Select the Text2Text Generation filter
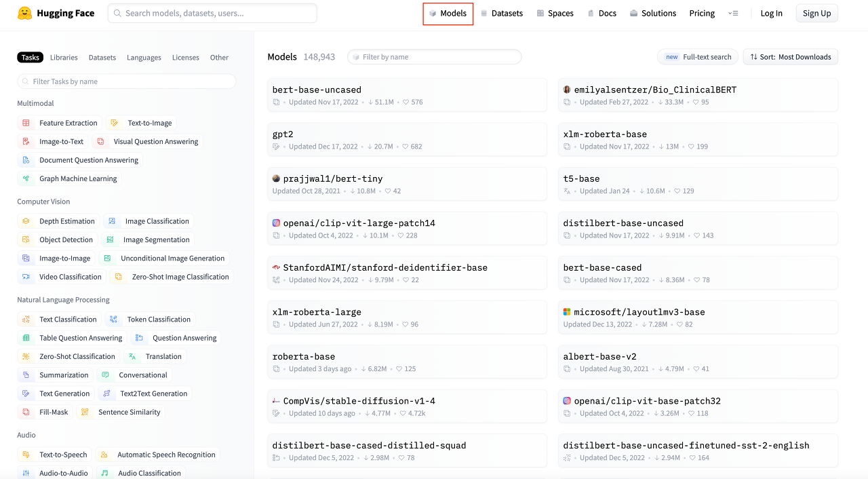868x479 pixels. pos(145,394)
